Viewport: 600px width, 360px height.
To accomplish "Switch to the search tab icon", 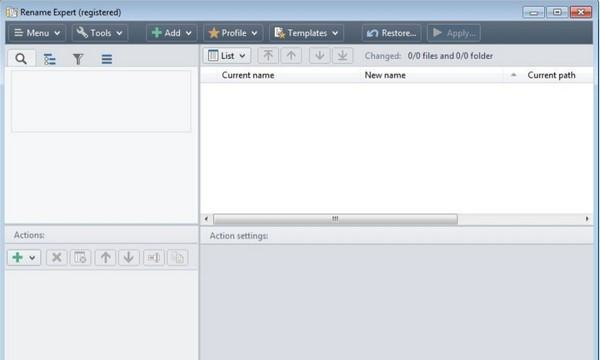I will pyautogui.click(x=21, y=59).
